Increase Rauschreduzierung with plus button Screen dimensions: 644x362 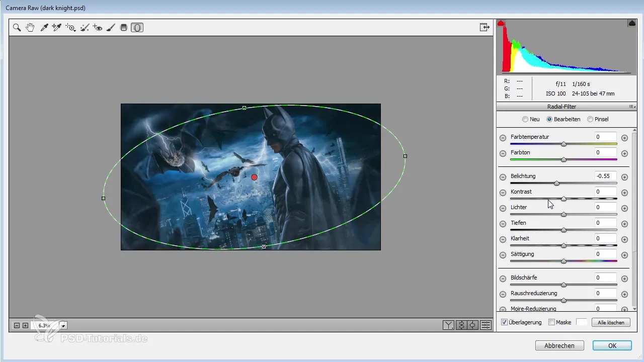point(624,294)
